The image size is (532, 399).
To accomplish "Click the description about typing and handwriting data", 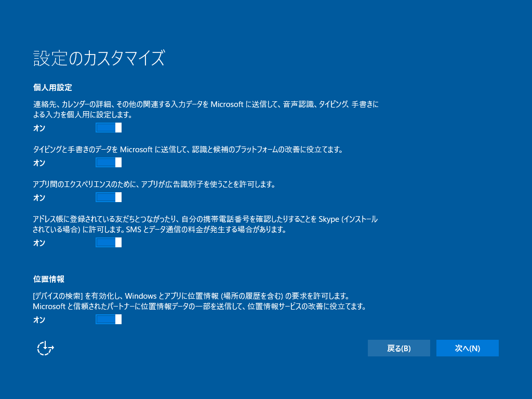I will click(188, 150).
